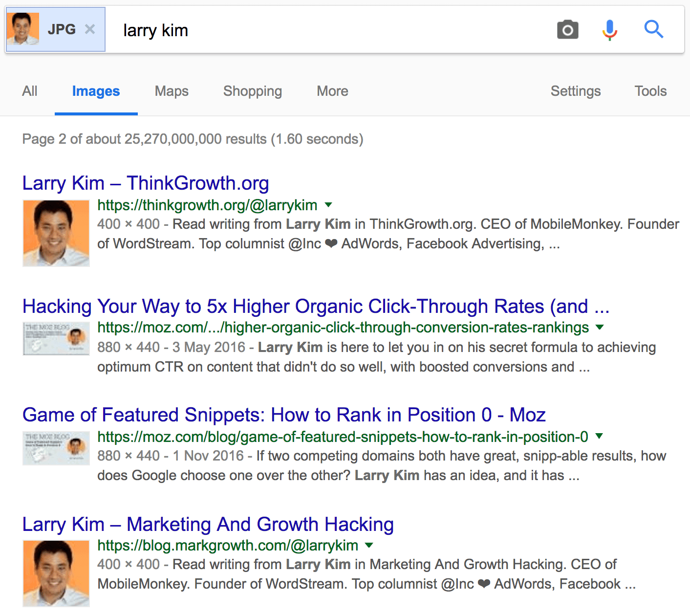Click the moz.com game-of-featured-snippets URL text
The width and height of the screenshot is (690, 616).
(343, 437)
